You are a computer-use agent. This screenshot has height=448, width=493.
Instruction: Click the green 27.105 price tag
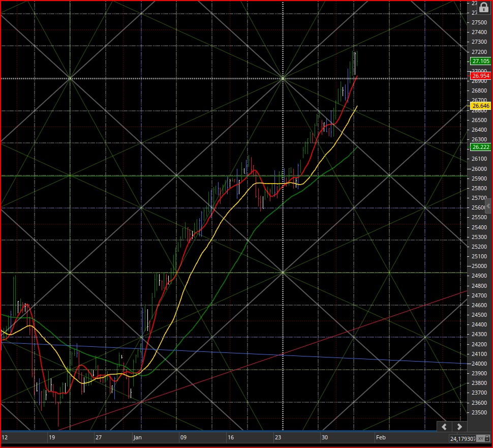(481, 61)
